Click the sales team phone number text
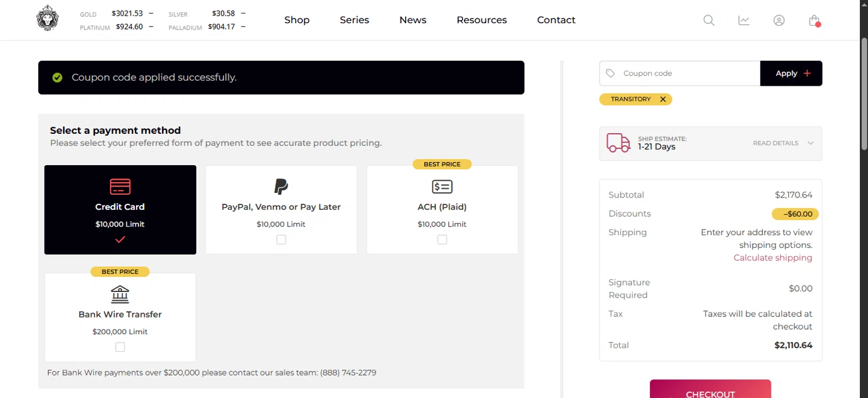Image resolution: width=868 pixels, height=398 pixels. point(348,373)
